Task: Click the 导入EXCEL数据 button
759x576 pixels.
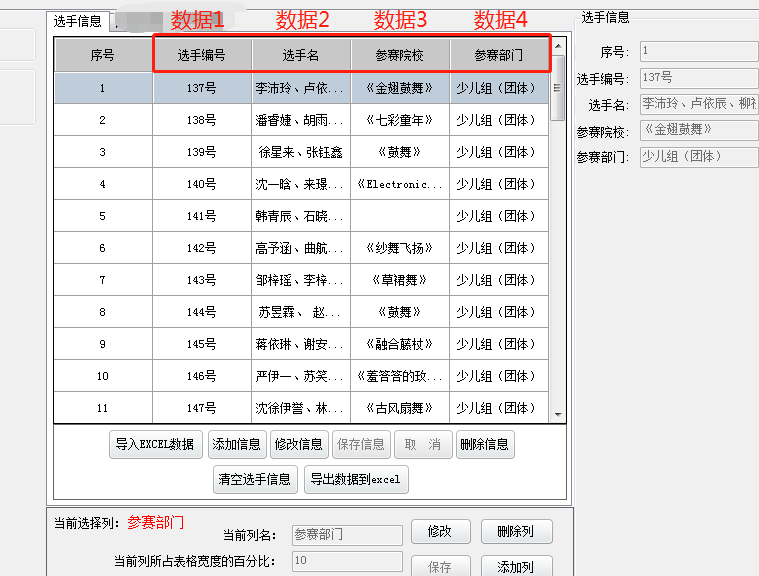Action: pyautogui.click(x=155, y=444)
